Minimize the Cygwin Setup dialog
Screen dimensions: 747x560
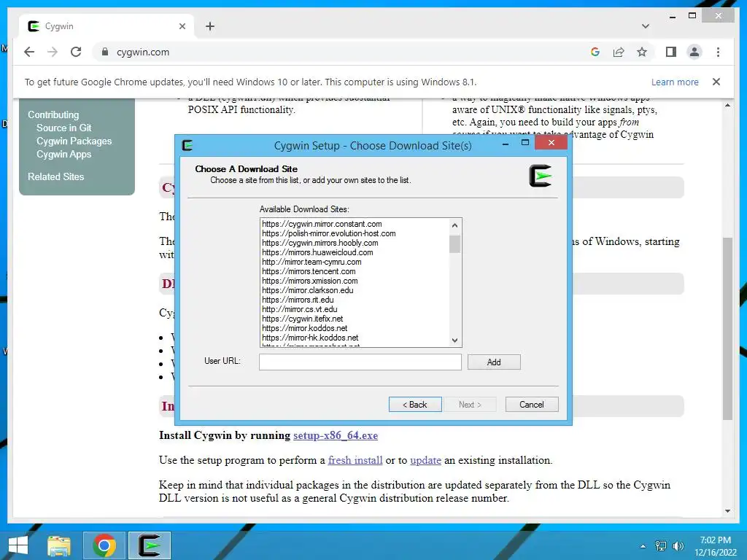point(506,144)
